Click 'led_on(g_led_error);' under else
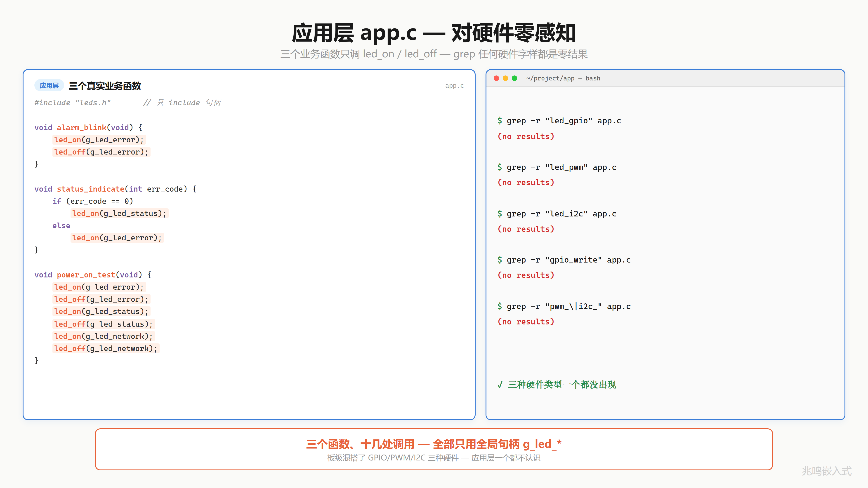Image resolution: width=868 pixels, height=488 pixels. [117, 238]
